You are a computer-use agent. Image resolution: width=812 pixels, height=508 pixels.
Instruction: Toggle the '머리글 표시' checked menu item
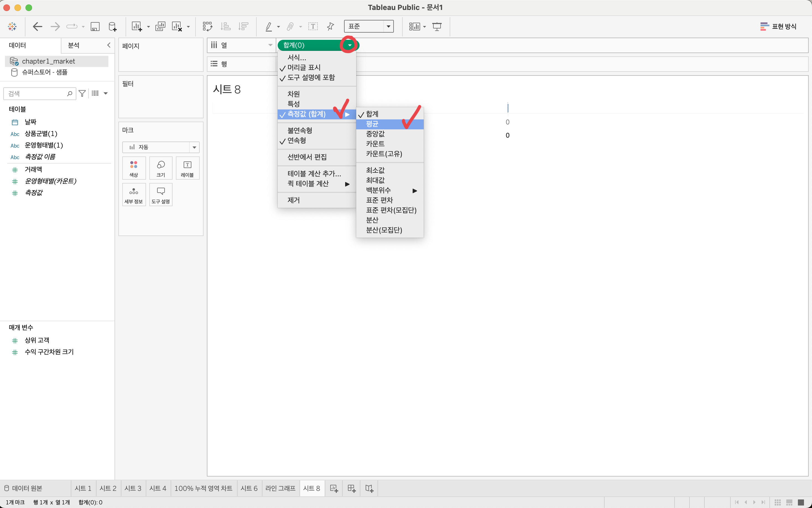tap(304, 67)
